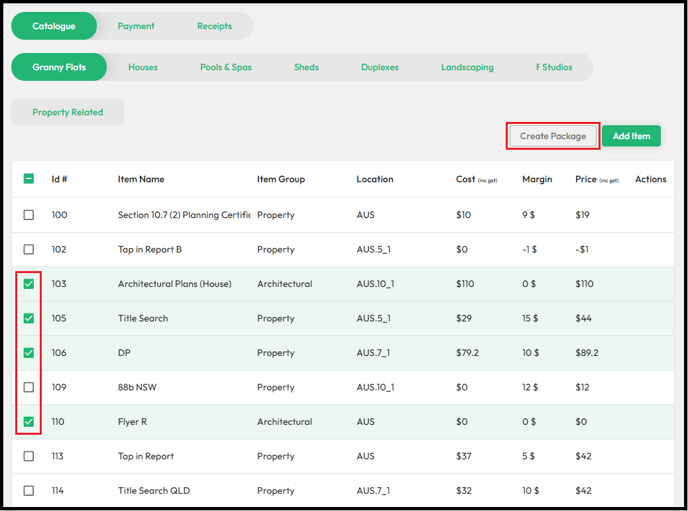
Task: Click the Id 109 cell
Action: tap(59, 387)
